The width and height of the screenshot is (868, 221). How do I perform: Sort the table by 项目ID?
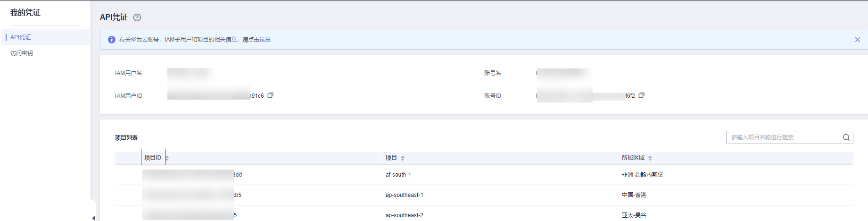tap(167, 158)
